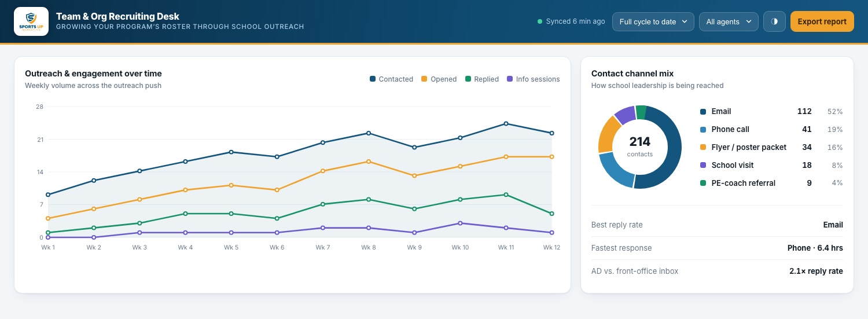
Task: Click the Synced 6 min ago text
Action: point(575,21)
